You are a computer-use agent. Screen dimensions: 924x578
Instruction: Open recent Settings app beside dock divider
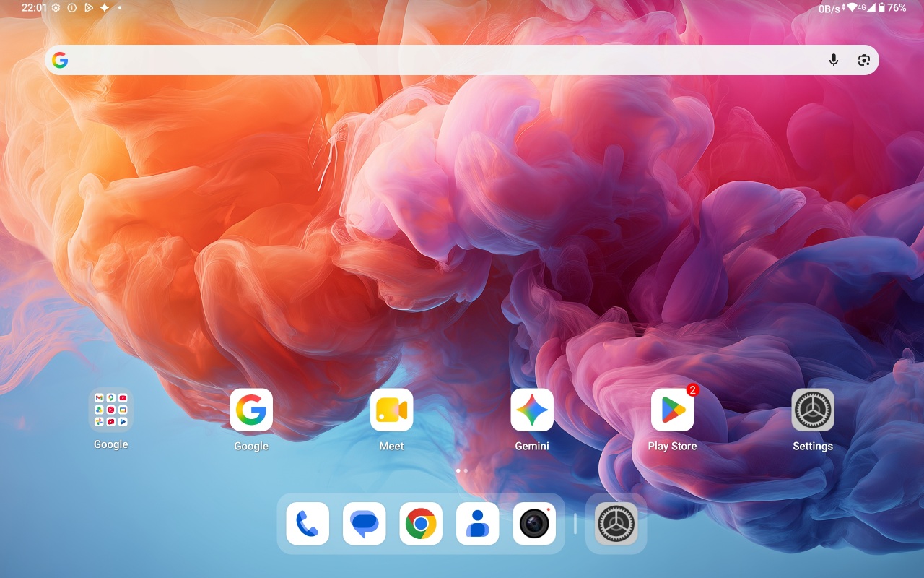(616, 524)
